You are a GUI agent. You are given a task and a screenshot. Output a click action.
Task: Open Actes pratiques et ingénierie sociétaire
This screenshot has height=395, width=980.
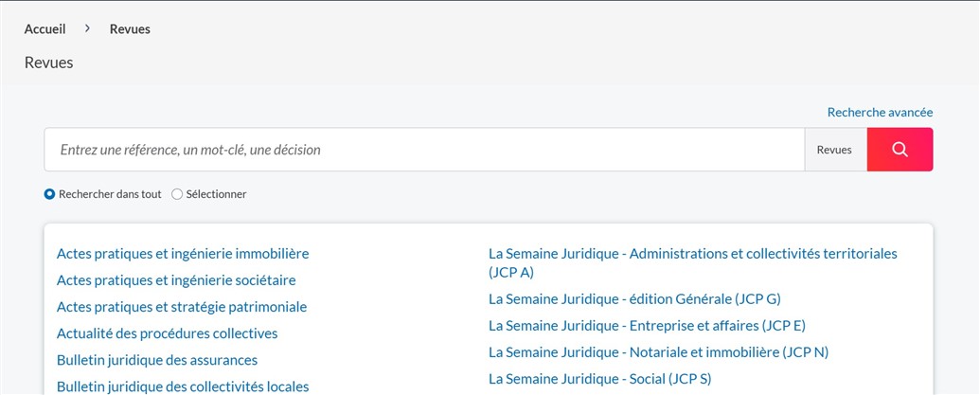tap(176, 280)
